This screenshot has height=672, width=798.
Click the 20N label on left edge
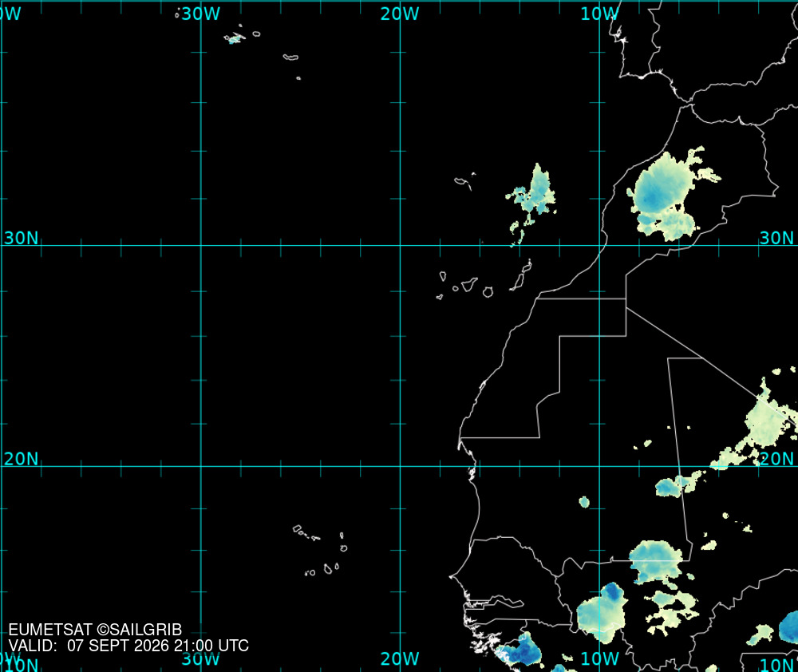[21, 459]
